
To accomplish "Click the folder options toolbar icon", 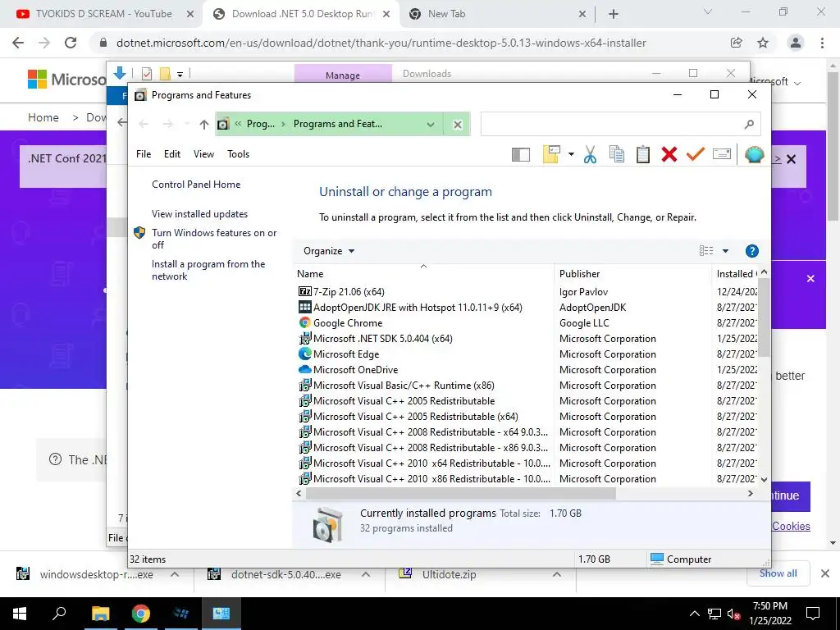I will point(551,154).
